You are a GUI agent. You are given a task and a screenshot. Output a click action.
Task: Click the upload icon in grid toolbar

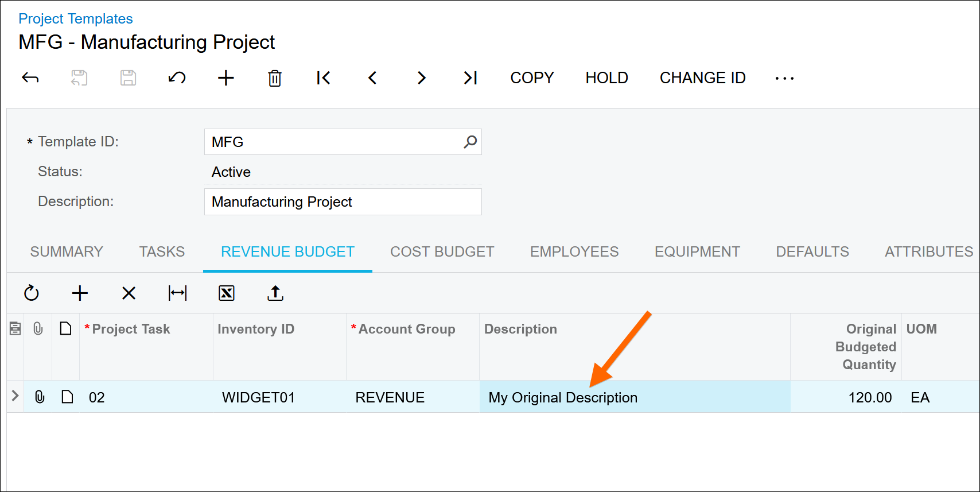275,293
